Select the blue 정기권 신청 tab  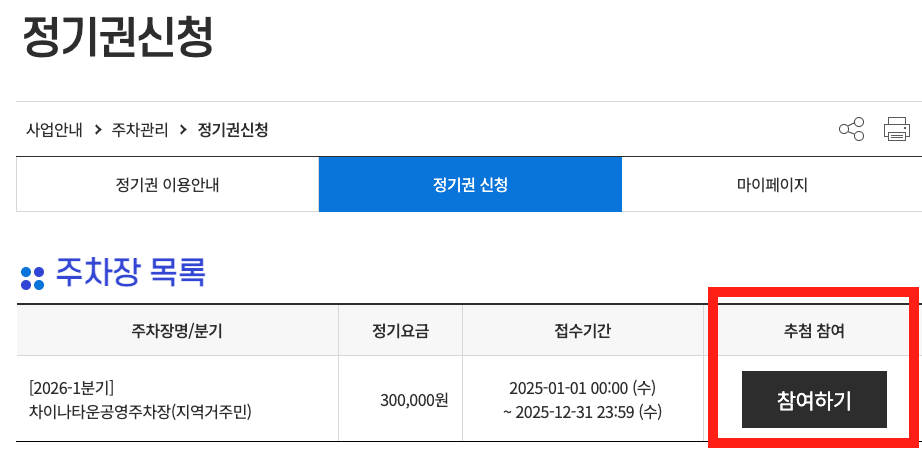[470, 185]
